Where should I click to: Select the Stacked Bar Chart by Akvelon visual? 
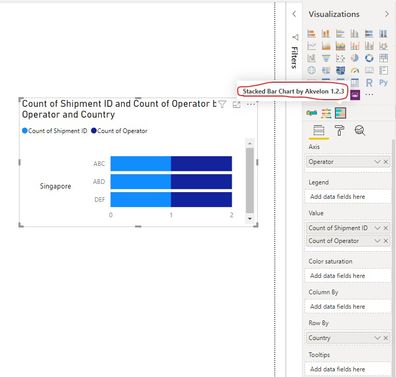coord(340,113)
